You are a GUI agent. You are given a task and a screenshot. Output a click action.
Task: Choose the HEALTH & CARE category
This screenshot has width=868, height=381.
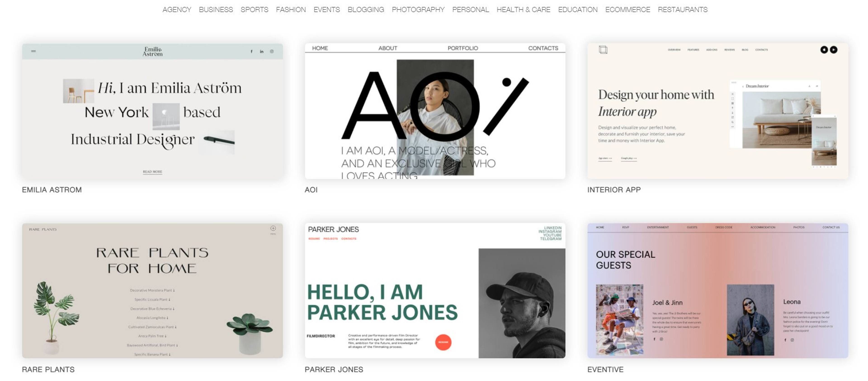coord(523,10)
